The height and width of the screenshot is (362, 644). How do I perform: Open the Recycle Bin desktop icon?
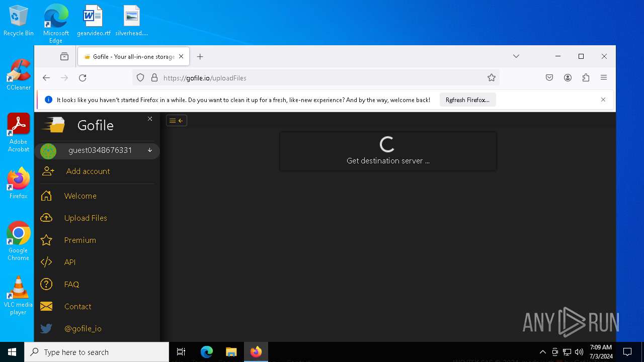pos(19,21)
